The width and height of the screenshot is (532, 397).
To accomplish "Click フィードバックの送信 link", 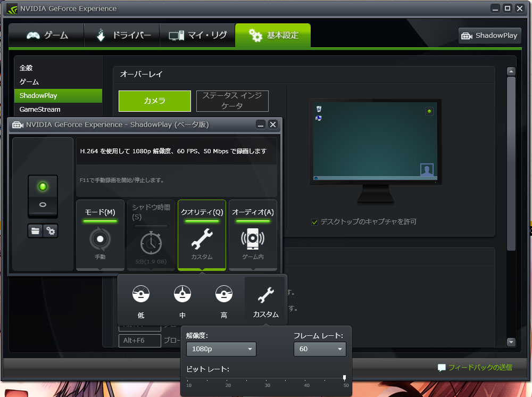I will pos(480,368).
